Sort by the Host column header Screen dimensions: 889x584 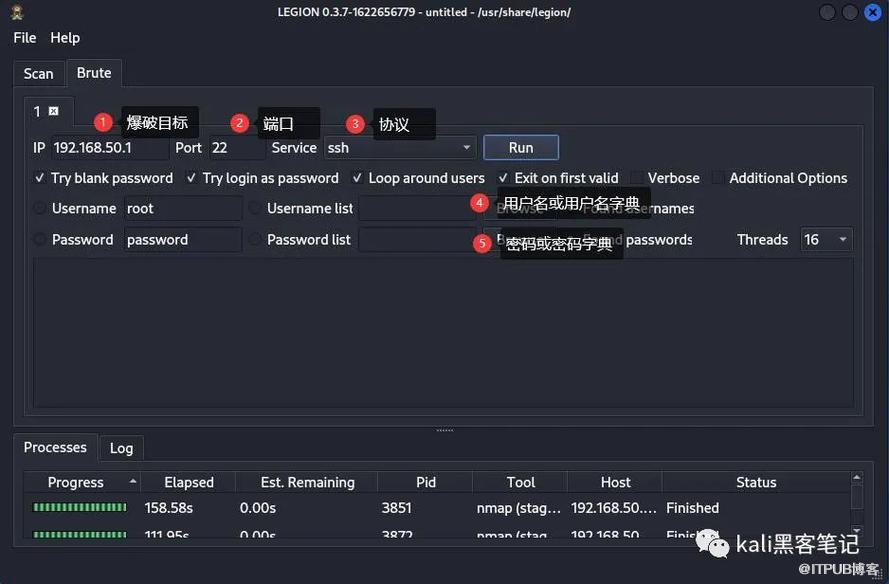(x=615, y=483)
